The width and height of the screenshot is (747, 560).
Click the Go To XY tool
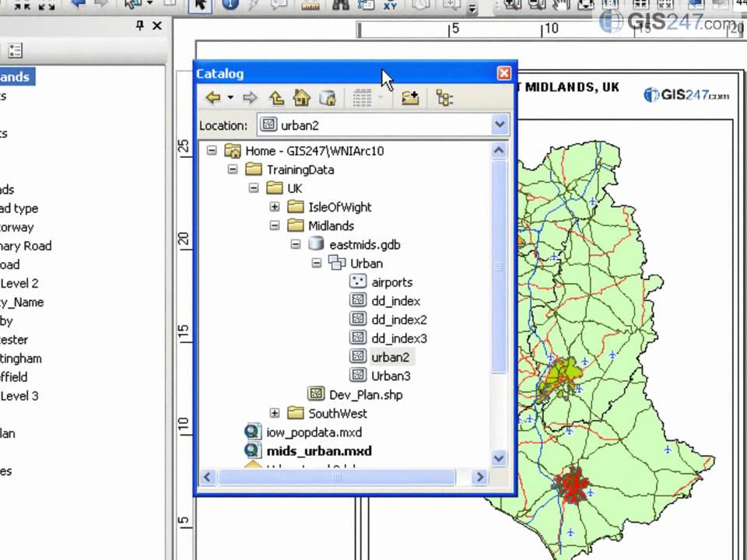(390, 5)
